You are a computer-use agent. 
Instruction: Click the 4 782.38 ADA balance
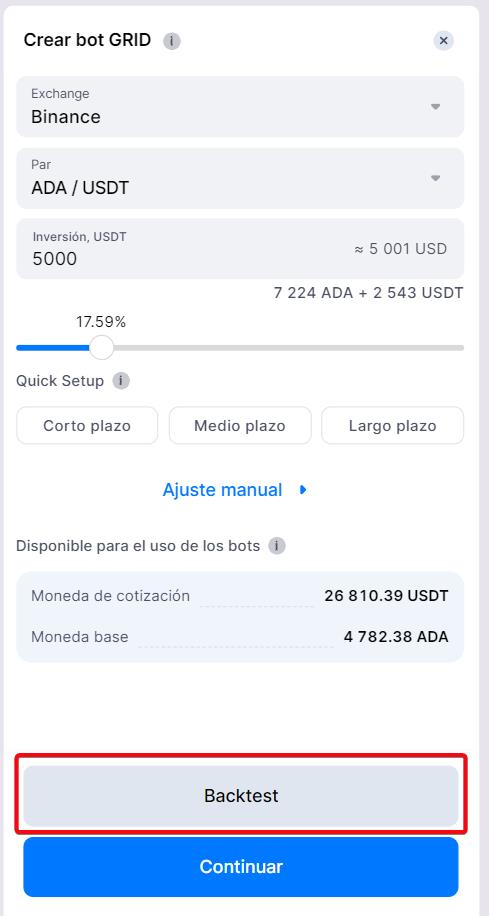pyautogui.click(x=396, y=637)
